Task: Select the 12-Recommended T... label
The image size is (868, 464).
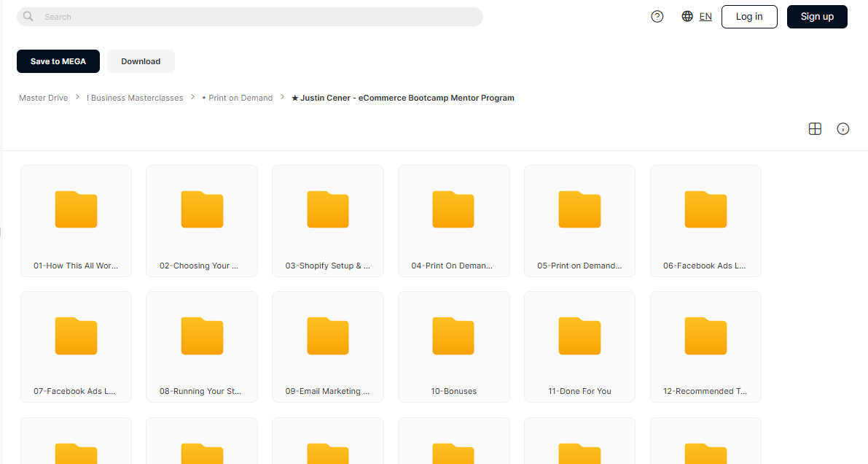Action: point(705,391)
